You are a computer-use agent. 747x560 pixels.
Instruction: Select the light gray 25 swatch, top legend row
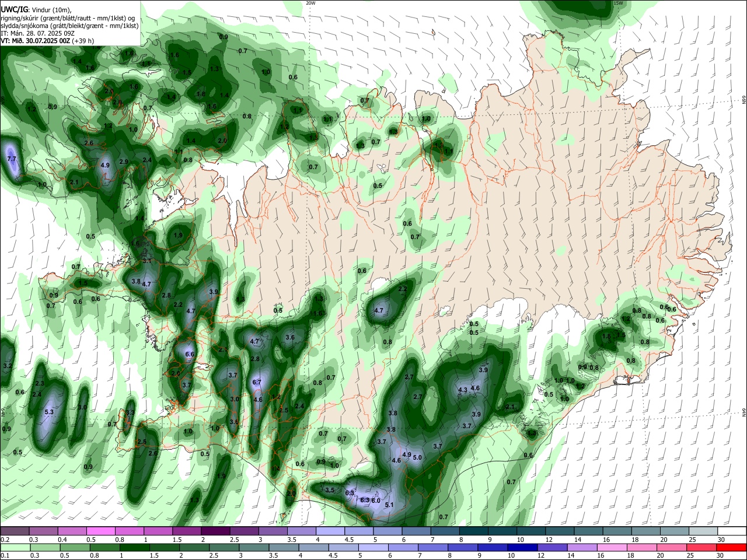[703, 531]
